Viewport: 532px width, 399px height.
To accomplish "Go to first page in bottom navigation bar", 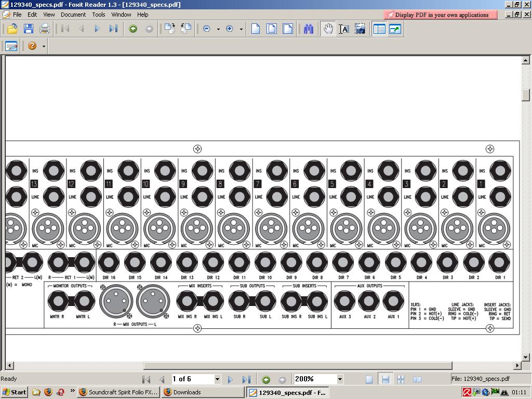I will (146, 379).
